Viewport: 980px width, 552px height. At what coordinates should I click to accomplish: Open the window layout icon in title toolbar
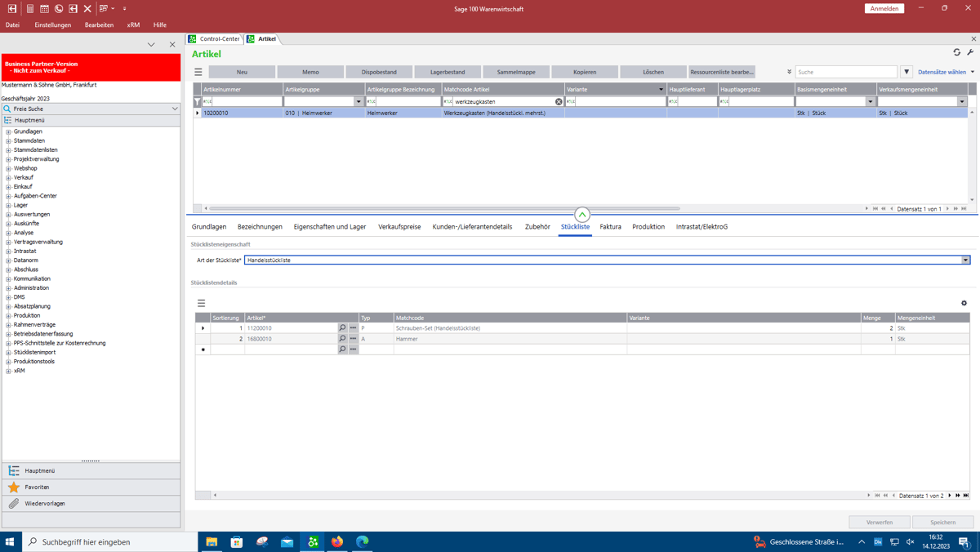pyautogui.click(x=104, y=8)
